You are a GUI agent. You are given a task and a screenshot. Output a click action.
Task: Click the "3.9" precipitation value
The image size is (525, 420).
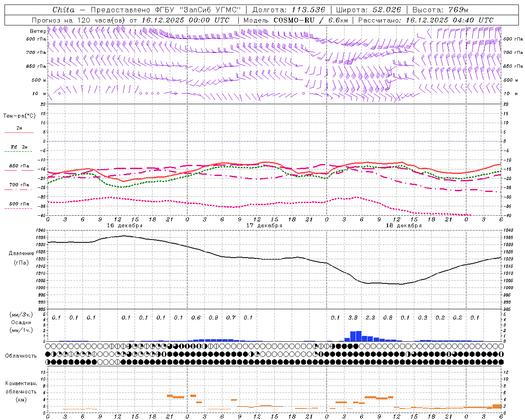353,317
